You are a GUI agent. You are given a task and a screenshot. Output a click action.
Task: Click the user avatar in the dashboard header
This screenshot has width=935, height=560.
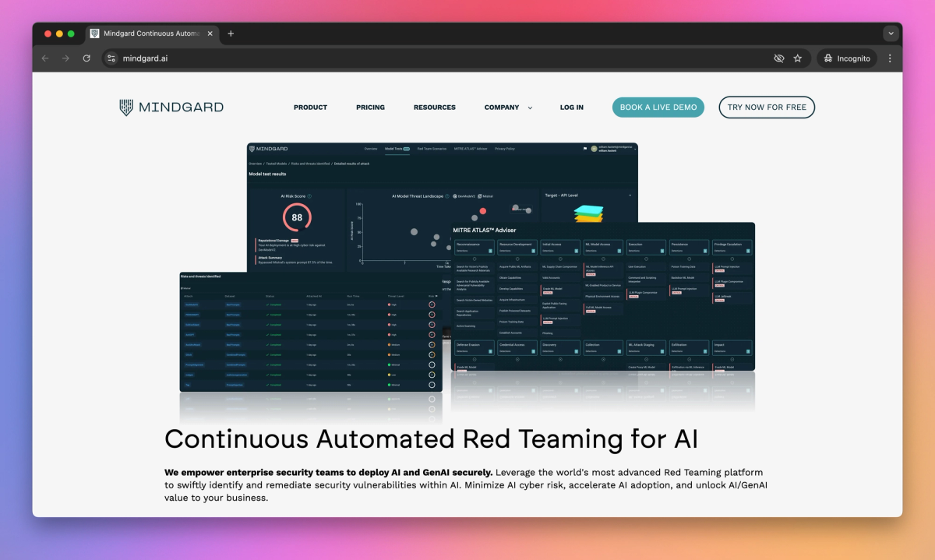(595, 149)
